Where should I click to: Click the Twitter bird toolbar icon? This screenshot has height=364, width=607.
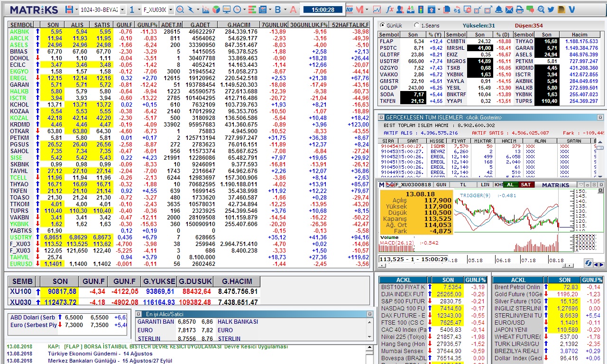(551, 9)
